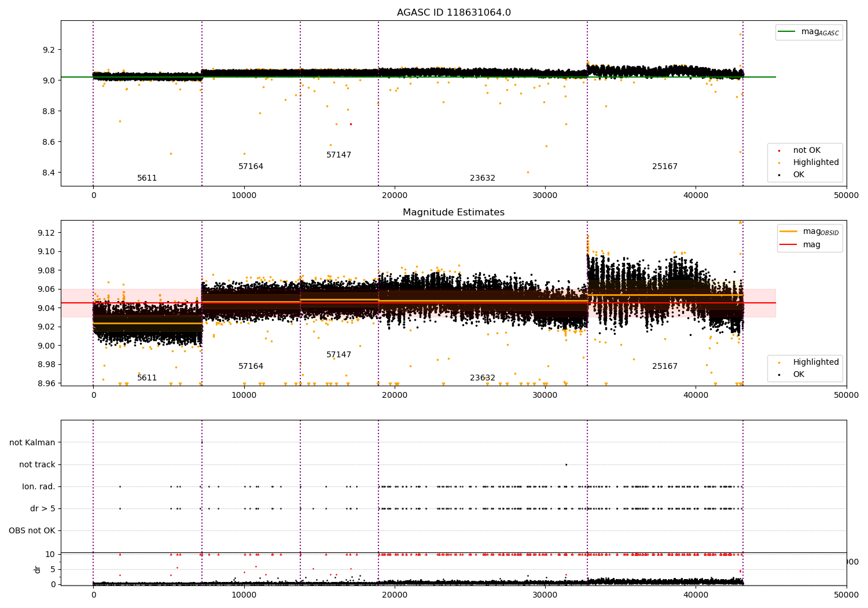Click y-tick 9.06 on Magnitude Estimates plot
This screenshot has width=868, height=608.
(46, 290)
